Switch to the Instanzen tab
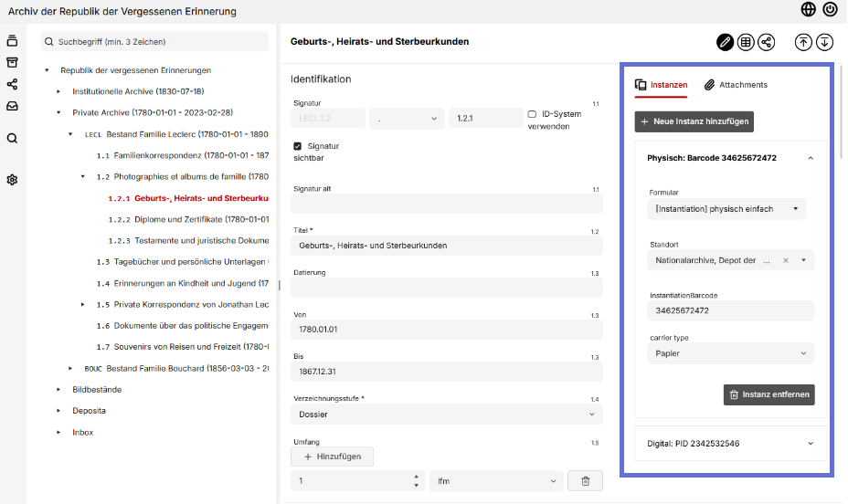The image size is (848, 504). (x=661, y=85)
